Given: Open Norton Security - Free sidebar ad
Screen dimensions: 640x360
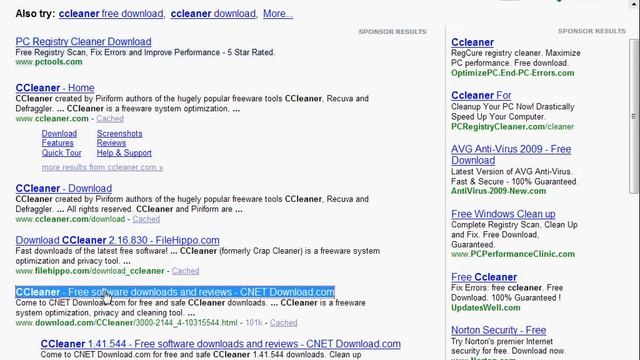Looking at the screenshot, I should [498, 330].
